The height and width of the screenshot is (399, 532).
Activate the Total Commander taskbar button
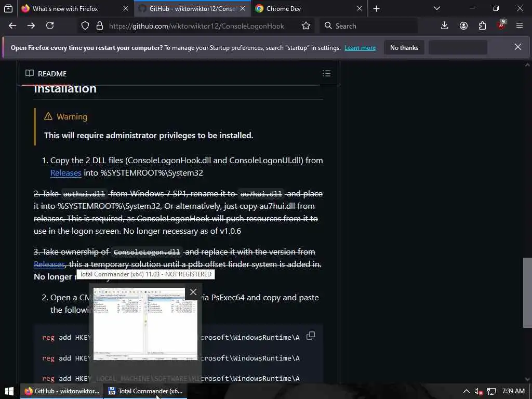pyautogui.click(x=145, y=391)
